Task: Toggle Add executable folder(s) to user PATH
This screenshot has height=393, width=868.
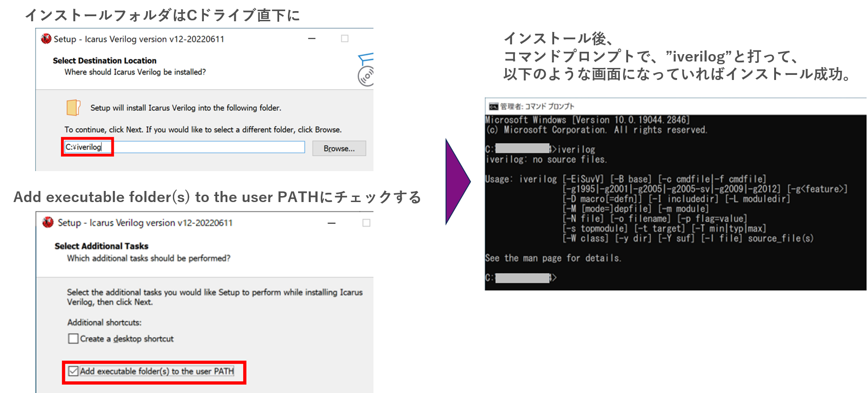Action: [x=73, y=371]
